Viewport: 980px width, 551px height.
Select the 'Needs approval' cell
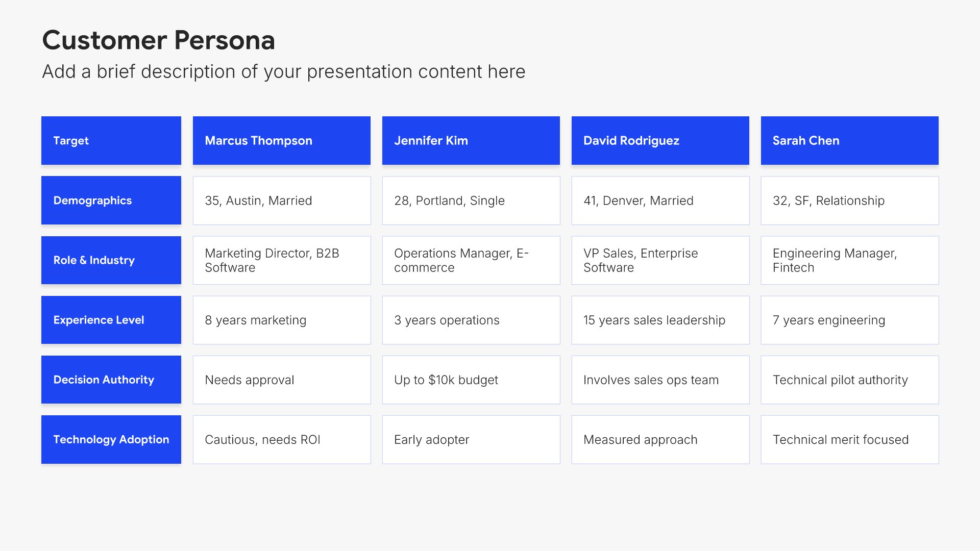pyautogui.click(x=282, y=380)
